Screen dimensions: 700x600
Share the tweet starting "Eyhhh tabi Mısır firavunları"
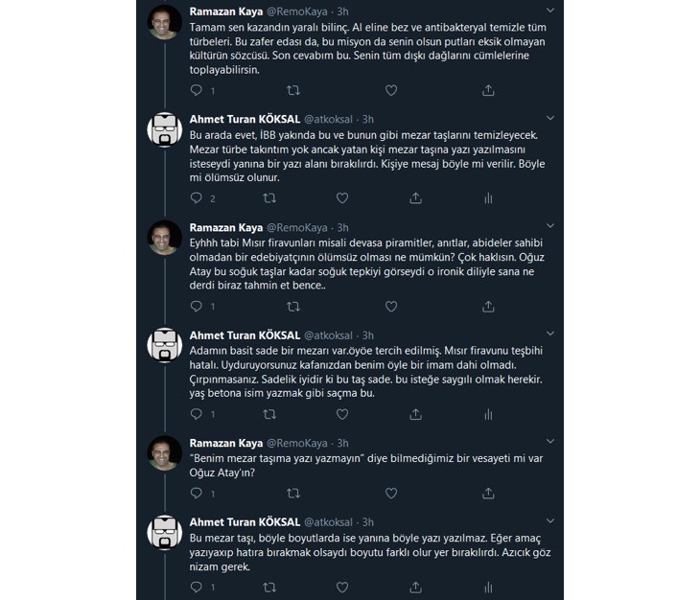(x=488, y=307)
